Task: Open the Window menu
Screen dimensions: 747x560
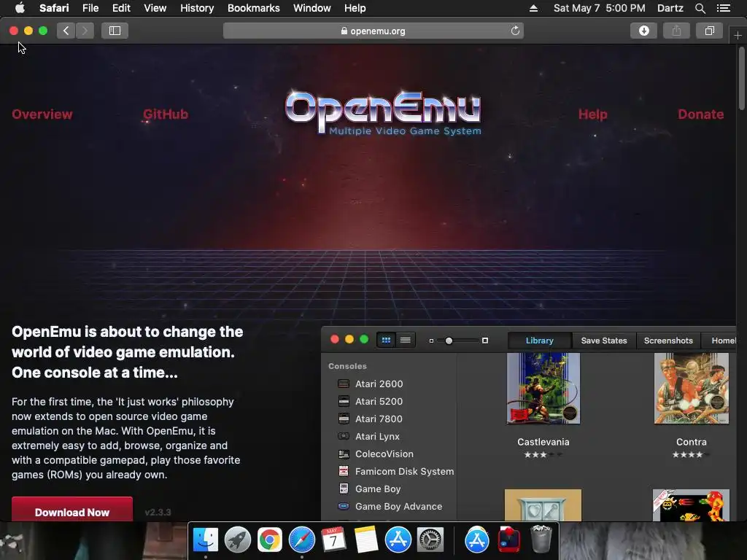Action: (312, 8)
